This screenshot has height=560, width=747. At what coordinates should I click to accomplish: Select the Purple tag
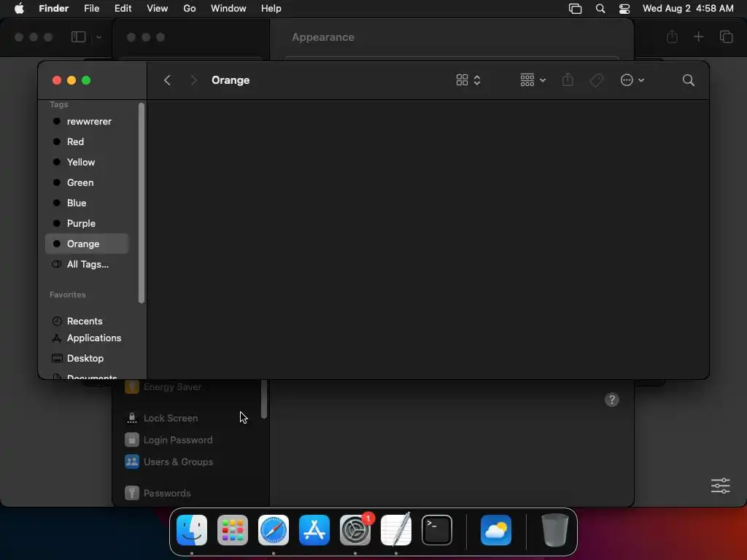pyautogui.click(x=87, y=224)
